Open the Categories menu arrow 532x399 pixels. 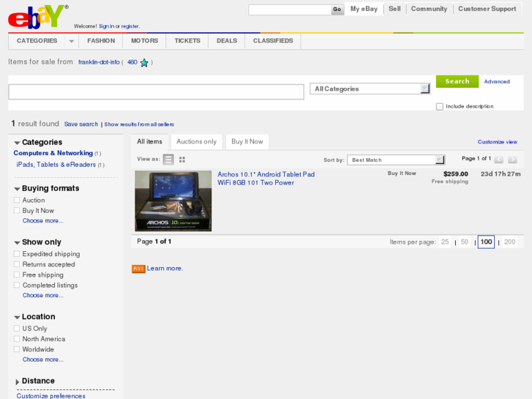(x=72, y=41)
